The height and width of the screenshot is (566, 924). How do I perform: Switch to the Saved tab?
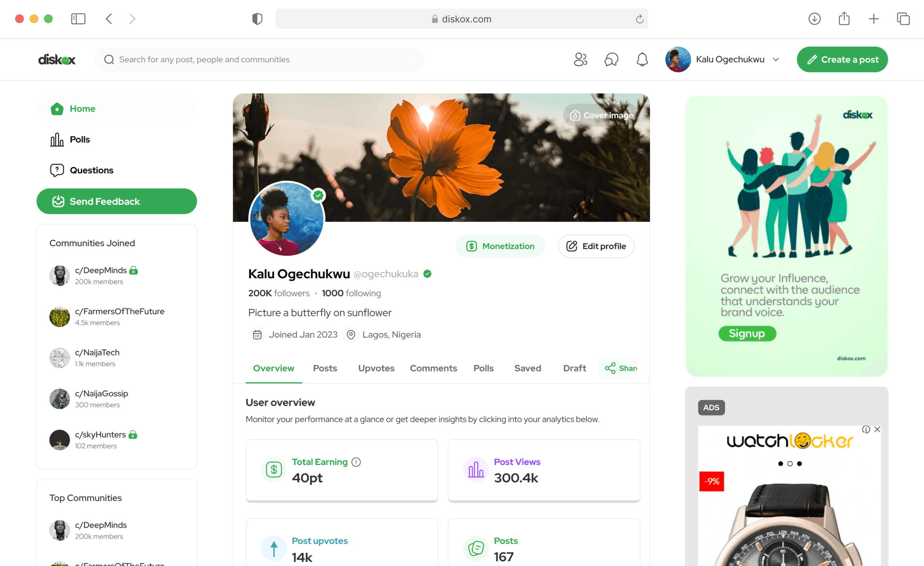(527, 368)
